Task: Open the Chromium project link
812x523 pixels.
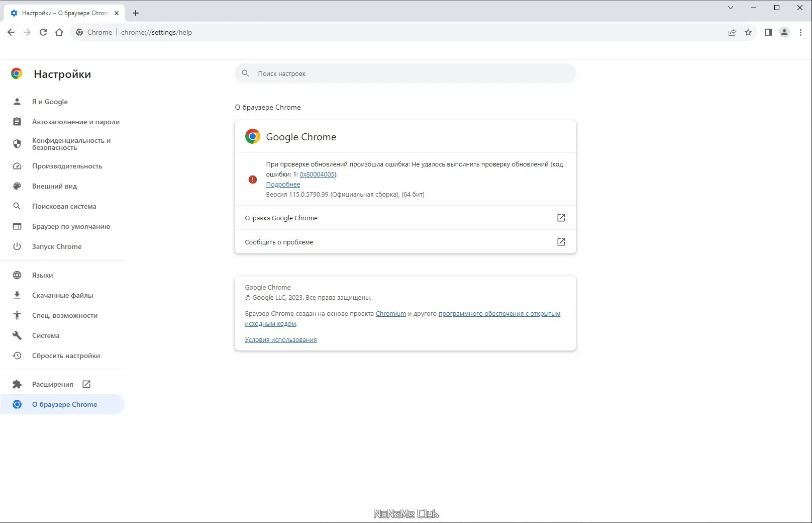Action: click(x=391, y=314)
